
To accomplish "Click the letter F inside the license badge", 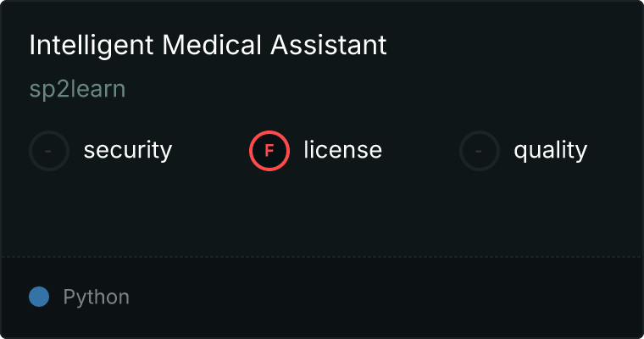I will pyautogui.click(x=269, y=151).
